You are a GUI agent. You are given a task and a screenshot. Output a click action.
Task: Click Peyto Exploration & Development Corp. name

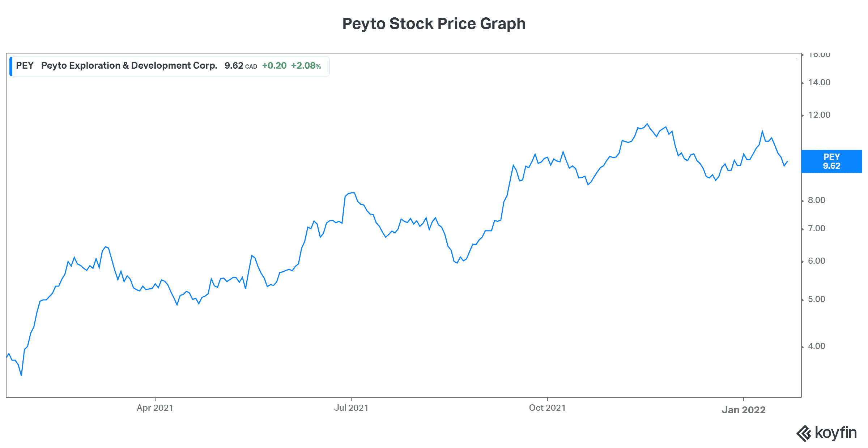click(x=129, y=66)
